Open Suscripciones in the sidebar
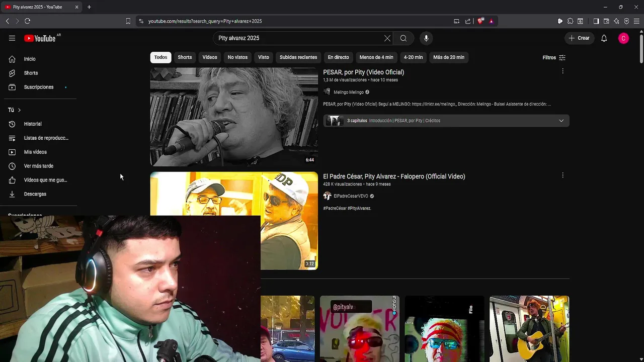 coord(38,87)
